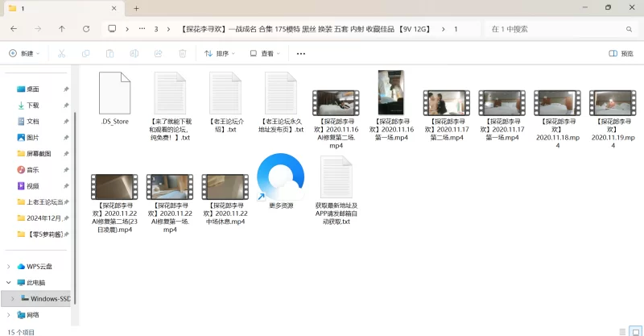
Task: Toggle the 预览 preview pane
Action: 621,54
